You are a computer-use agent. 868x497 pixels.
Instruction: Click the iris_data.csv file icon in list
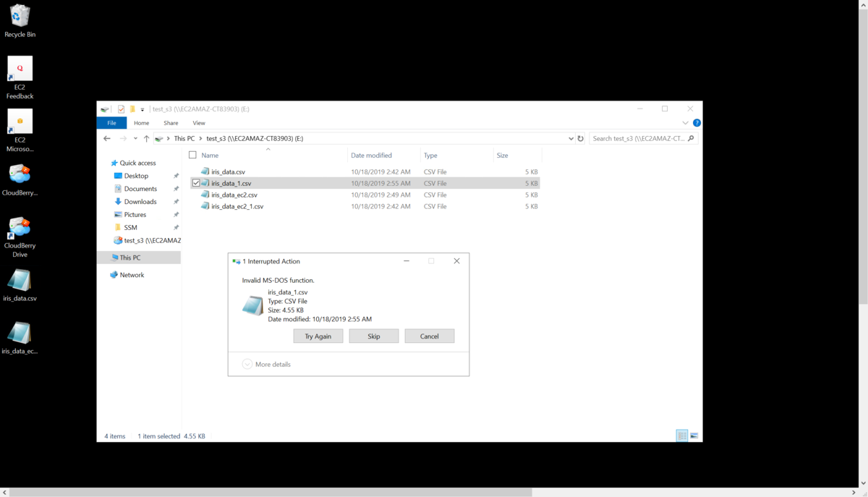click(205, 171)
